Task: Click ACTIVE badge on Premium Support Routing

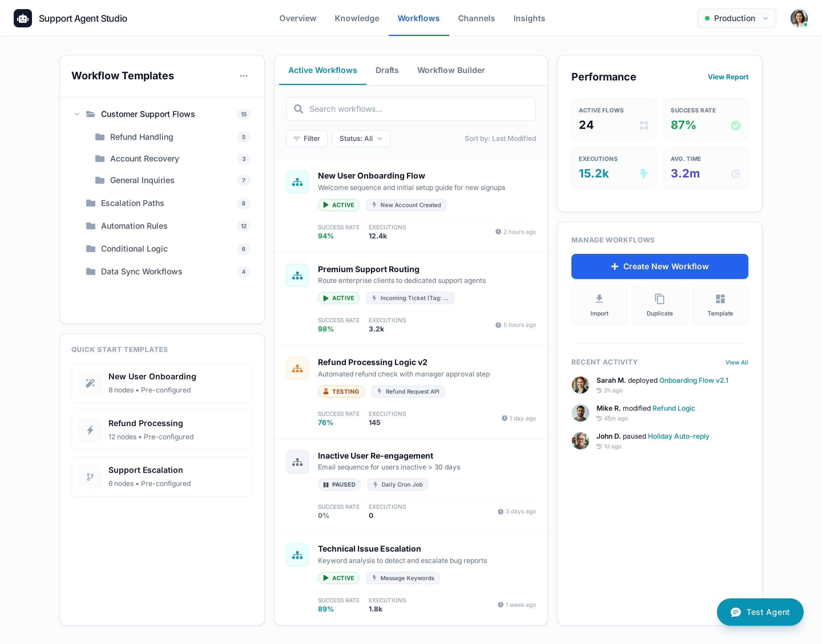Action: (x=339, y=298)
